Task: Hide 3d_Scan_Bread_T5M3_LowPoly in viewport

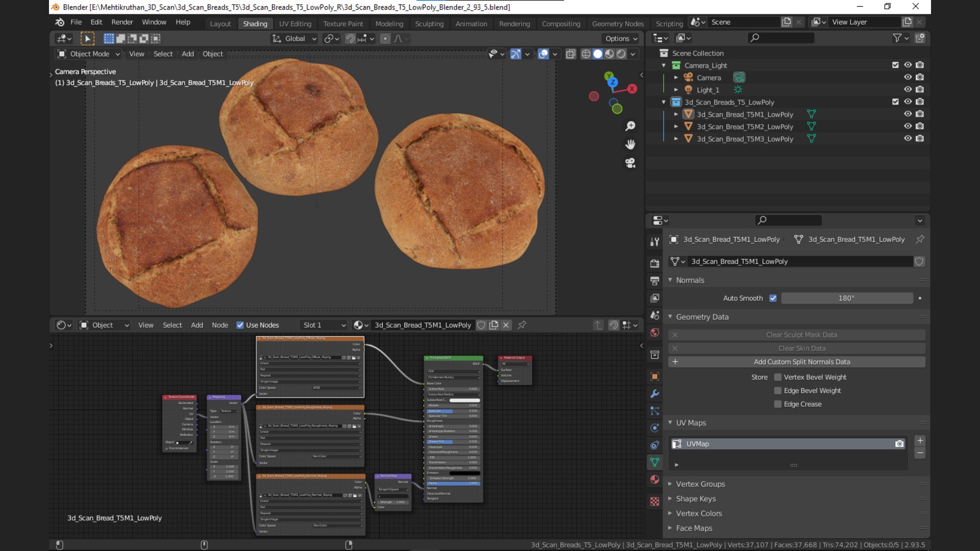Action: point(908,138)
